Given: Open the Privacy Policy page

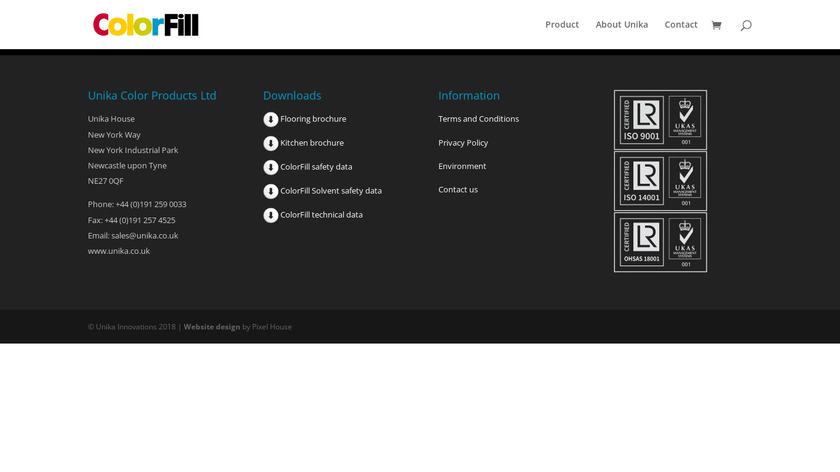Looking at the screenshot, I should [x=463, y=143].
